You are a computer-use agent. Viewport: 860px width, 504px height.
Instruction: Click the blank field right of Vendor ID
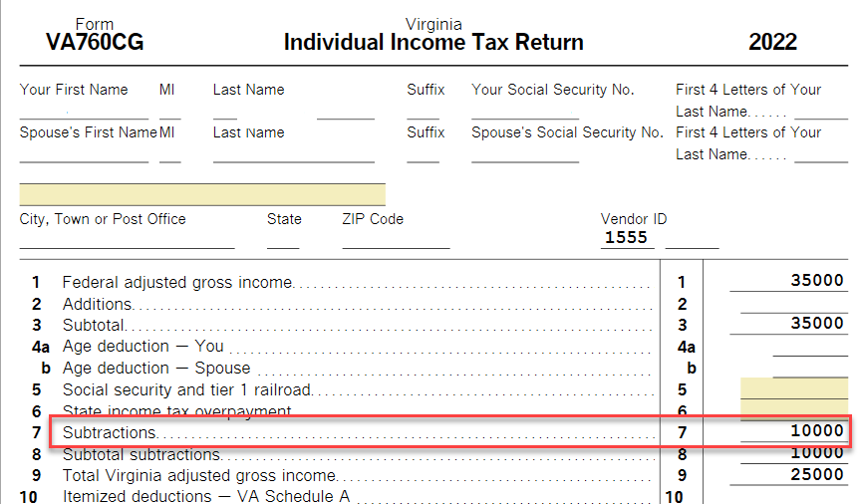click(692, 240)
